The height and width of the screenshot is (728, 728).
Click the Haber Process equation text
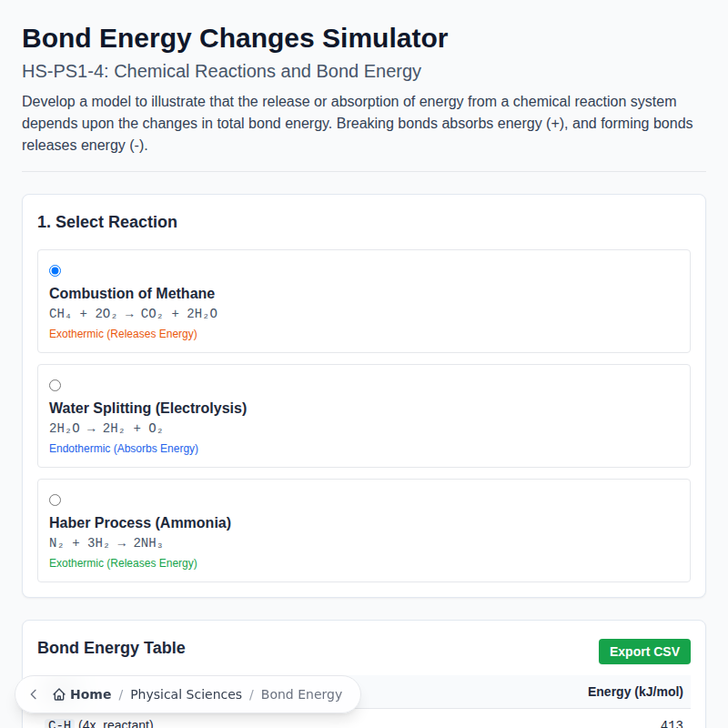107,542
